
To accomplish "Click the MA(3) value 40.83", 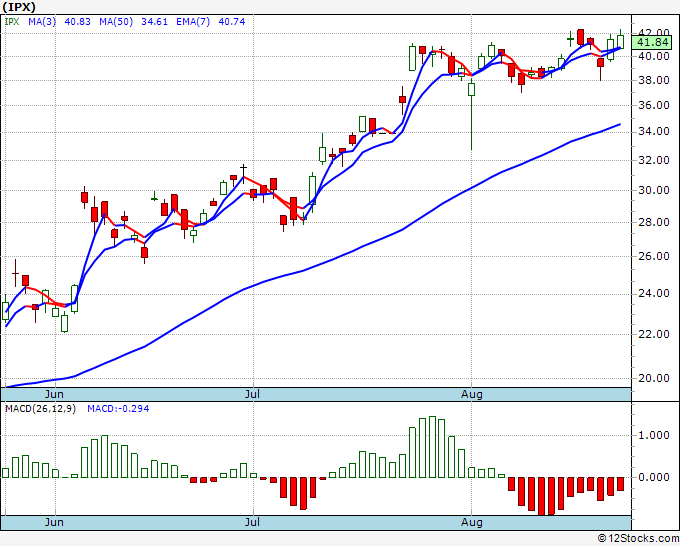I will click(78, 22).
